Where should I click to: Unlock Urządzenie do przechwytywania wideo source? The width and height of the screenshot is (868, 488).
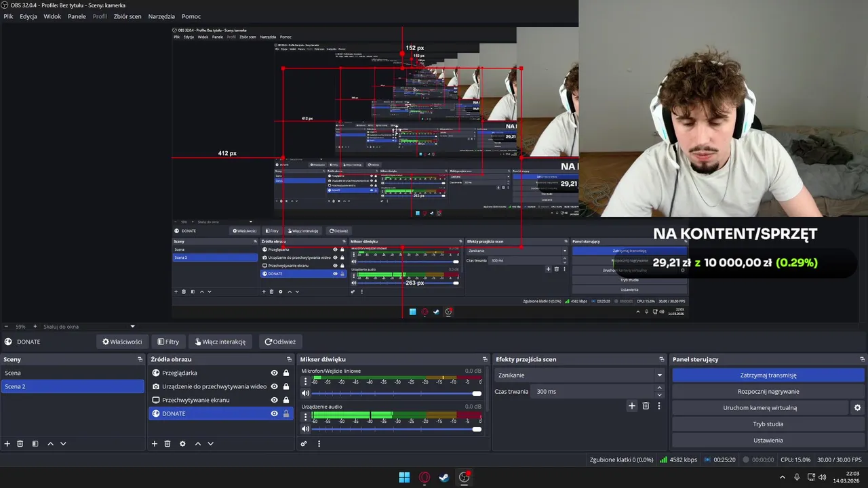[286, 386]
